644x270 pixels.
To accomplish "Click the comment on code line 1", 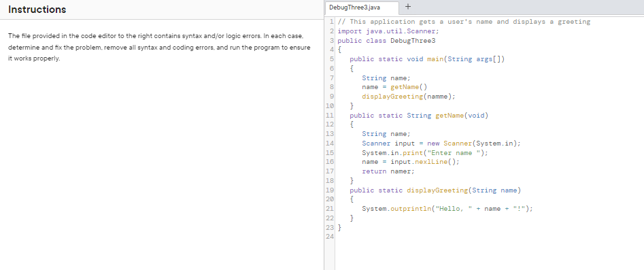I will (464, 22).
